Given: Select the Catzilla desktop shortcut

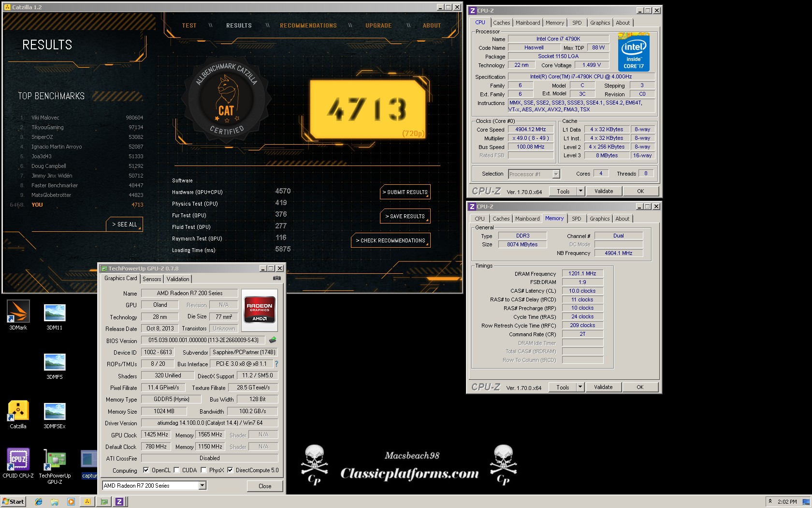Looking at the screenshot, I should click(x=18, y=415).
